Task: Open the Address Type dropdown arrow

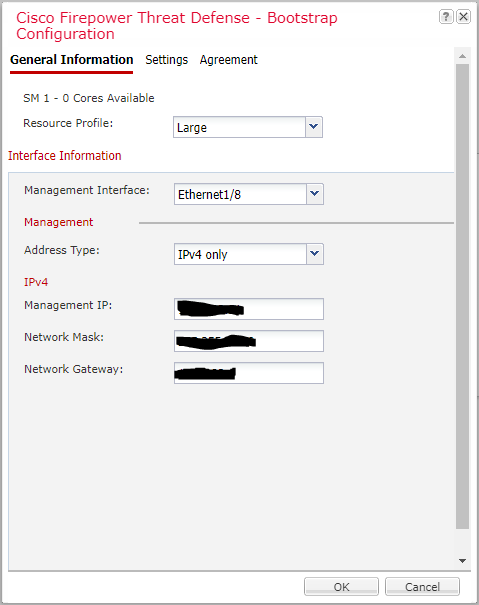Action: tap(315, 254)
